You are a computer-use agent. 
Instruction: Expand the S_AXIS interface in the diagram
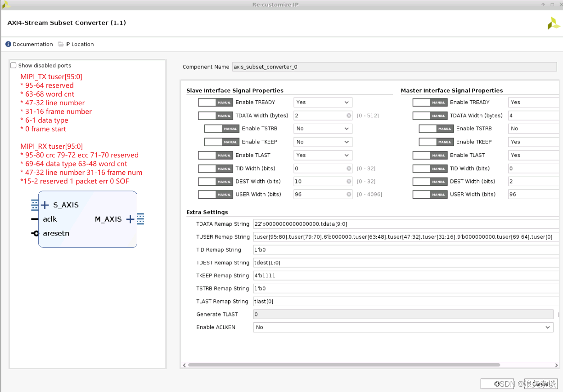(x=45, y=205)
